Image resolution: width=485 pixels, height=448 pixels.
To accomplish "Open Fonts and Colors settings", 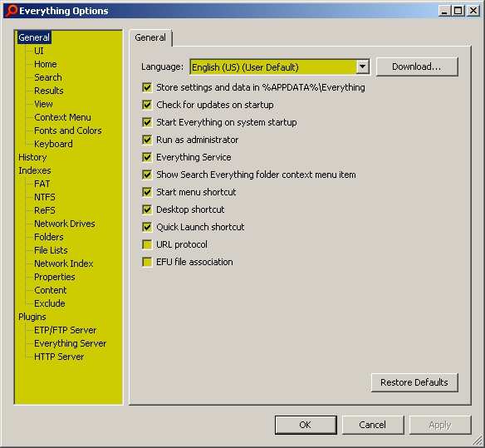I will 68,130.
